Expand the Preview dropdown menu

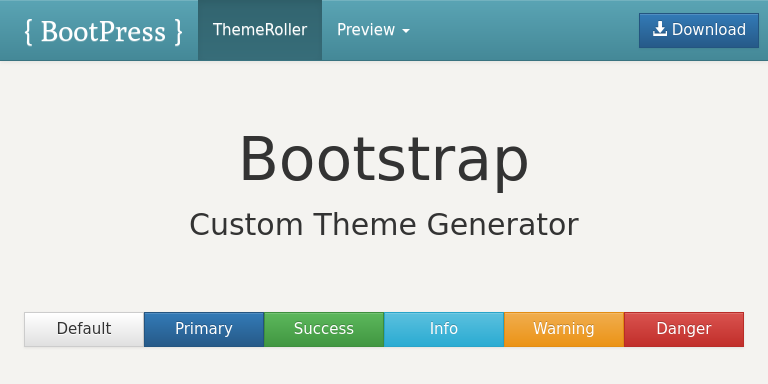[373, 30]
